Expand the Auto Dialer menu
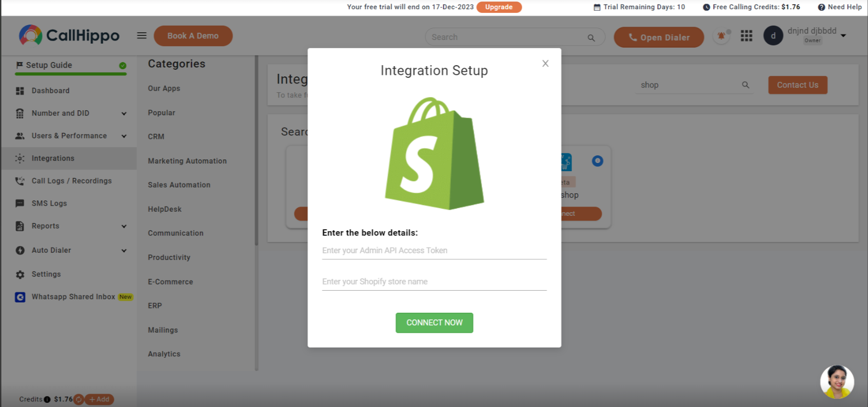This screenshot has height=407, width=868. 124,251
